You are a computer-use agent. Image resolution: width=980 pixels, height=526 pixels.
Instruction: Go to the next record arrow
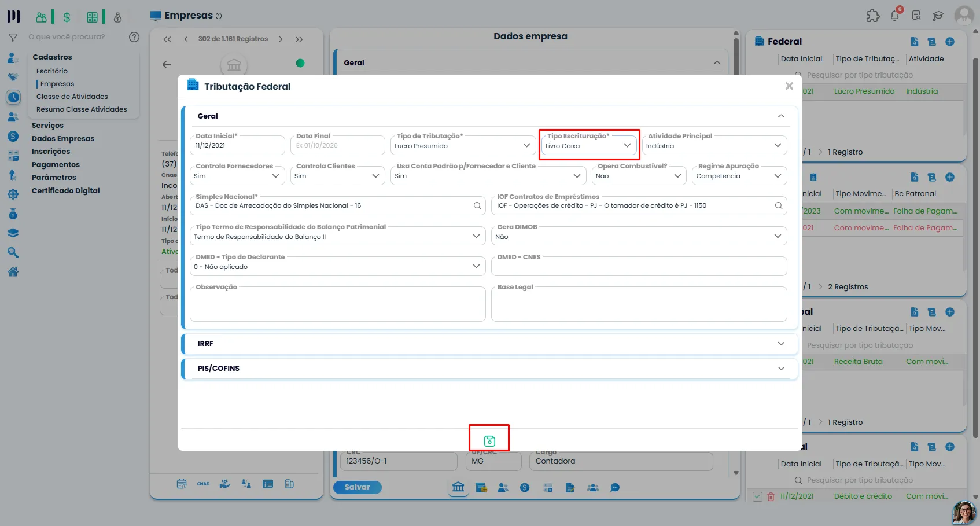click(281, 39)
